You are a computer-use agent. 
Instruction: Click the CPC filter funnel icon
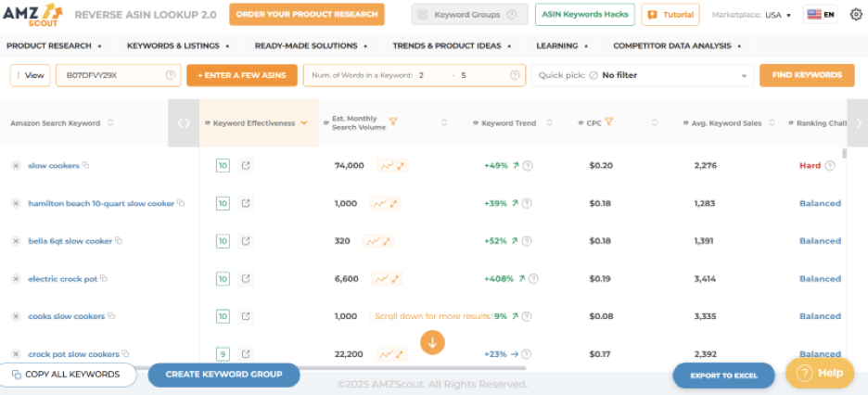[609, 122]
